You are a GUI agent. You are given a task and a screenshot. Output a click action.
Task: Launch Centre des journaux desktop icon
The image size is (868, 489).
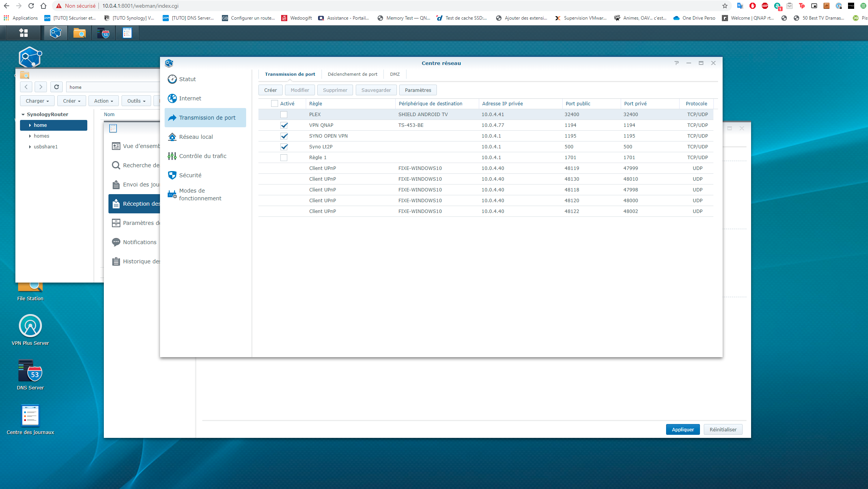tap(30, 415)
